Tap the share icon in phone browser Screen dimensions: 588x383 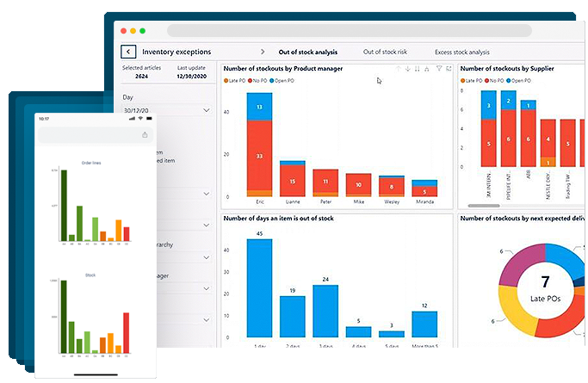pyautogui.click(x=145, y=134)
